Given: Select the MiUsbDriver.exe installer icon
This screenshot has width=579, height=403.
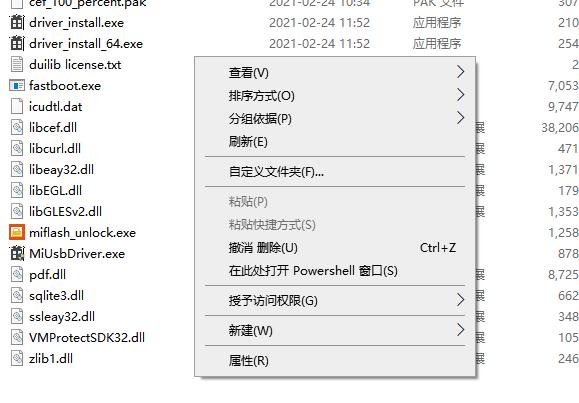Looking at the screenshot, I should coord(17,253).
